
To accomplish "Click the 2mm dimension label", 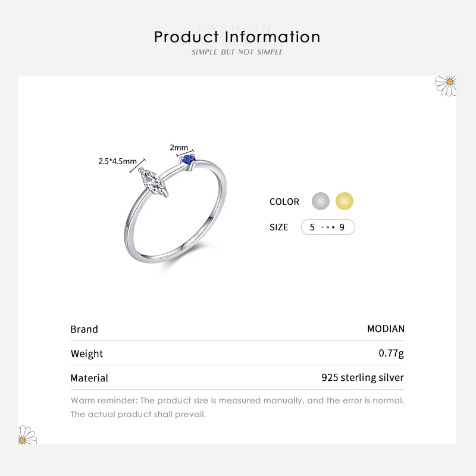I will 178,148.
